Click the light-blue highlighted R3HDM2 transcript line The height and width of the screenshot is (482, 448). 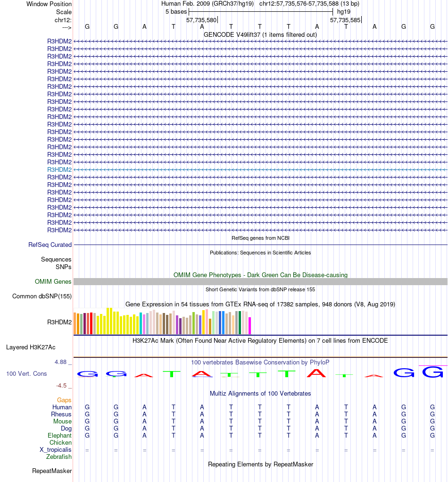pos(260,169)
